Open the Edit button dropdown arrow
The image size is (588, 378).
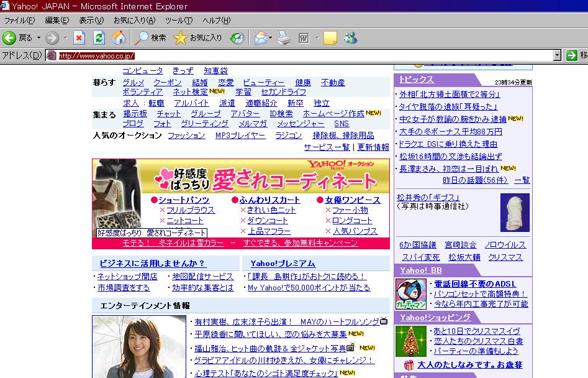(x=317, y=38)
